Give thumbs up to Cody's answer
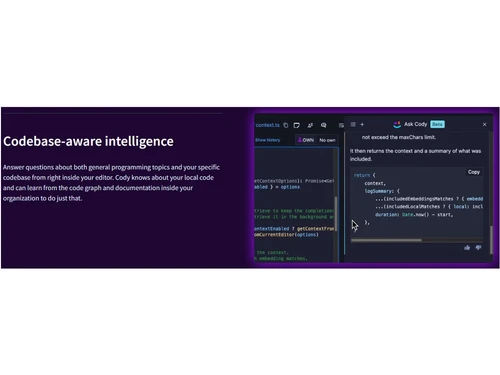This screenshot has width=500, height=375. (x=467, y=247)
